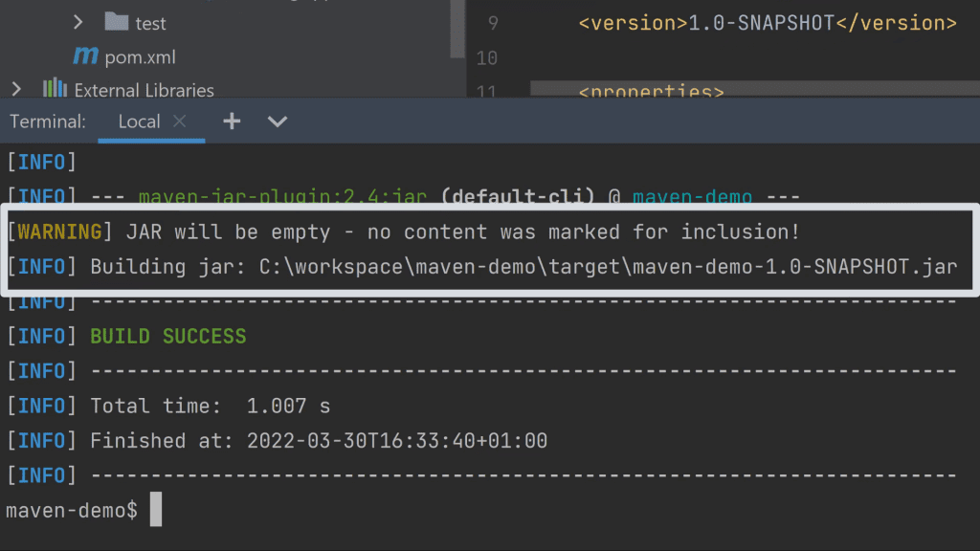Screen dimensions: 980x551
Task: Click the Building jar output line
Action: (383, 267)
